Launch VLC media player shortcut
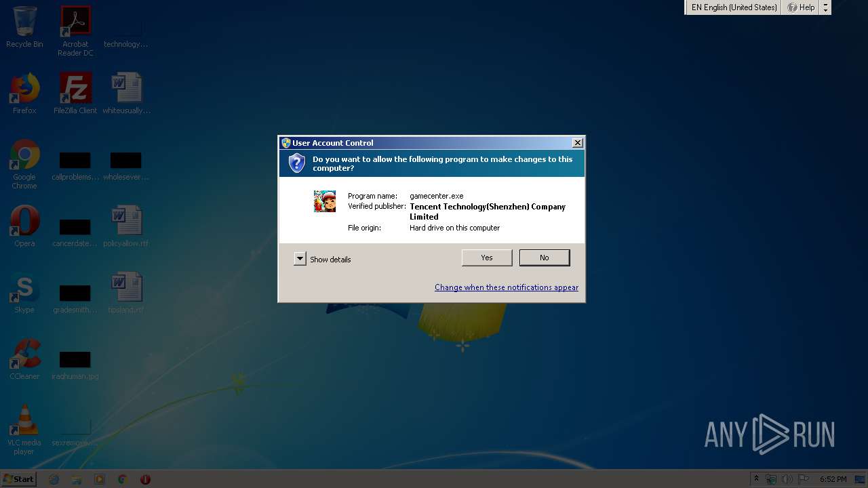The image size is (868, 488). point(24,430)
